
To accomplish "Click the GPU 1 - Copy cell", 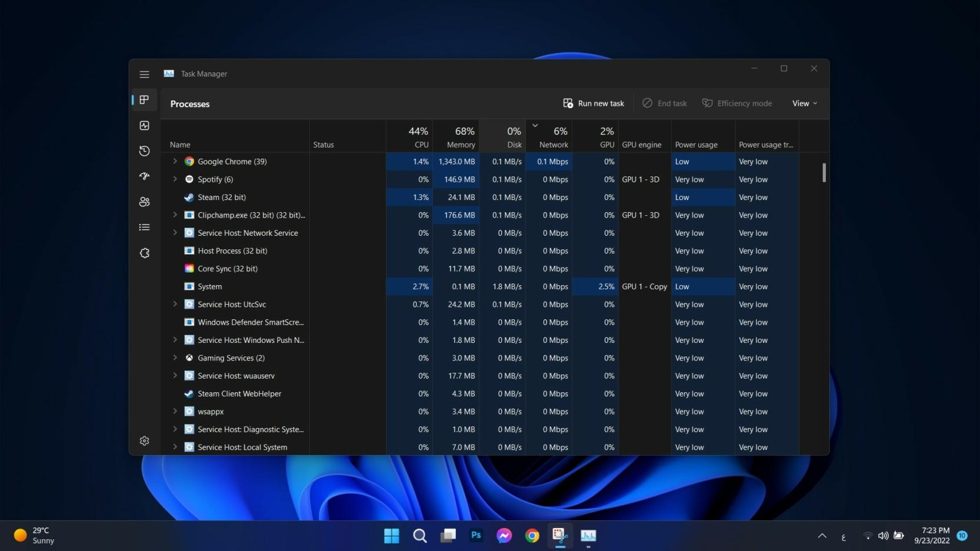I will pos(645,286).
